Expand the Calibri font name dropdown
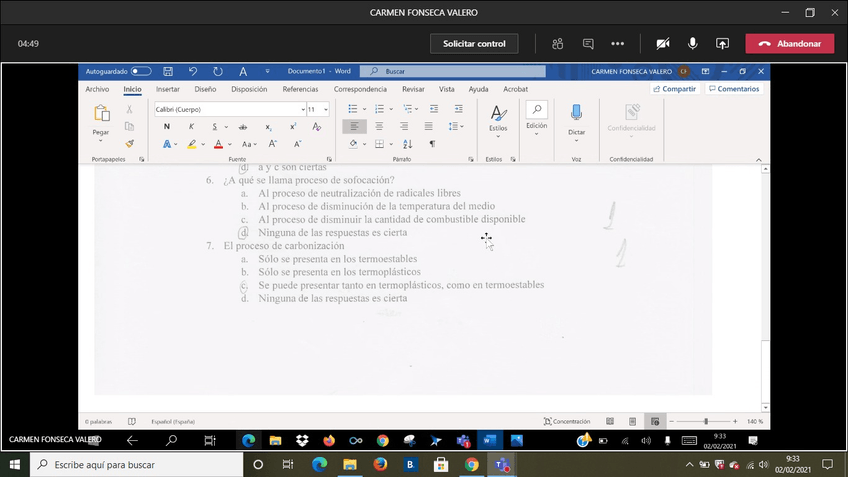 click(302, 109)
